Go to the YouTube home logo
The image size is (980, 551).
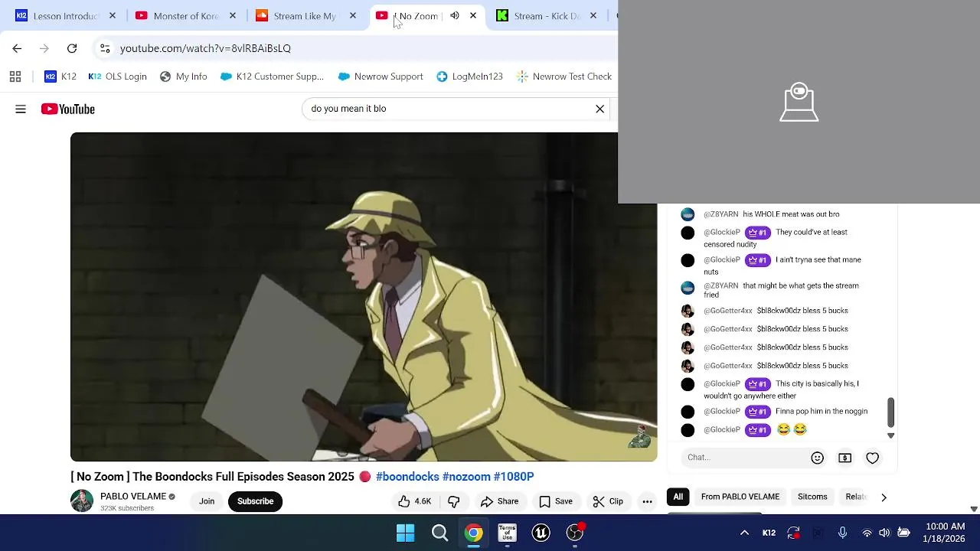coord(68,109)
